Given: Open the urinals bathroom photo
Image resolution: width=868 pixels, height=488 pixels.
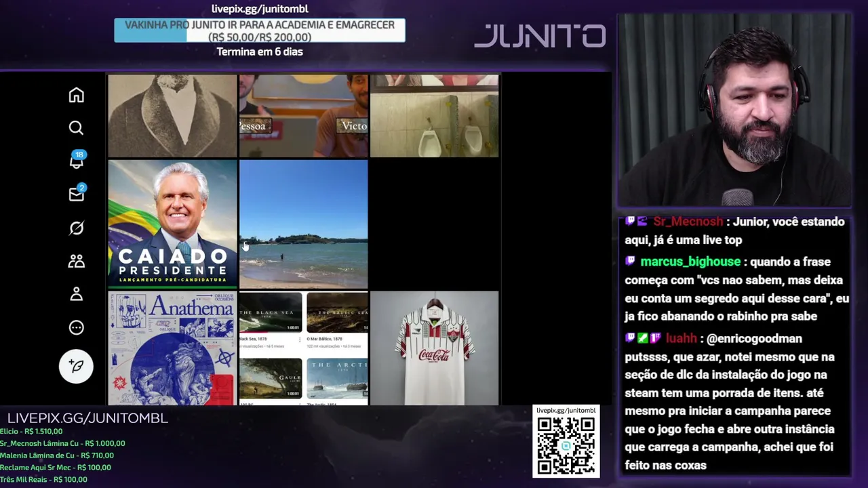Looking at the screenshot, I should point(434,116).
